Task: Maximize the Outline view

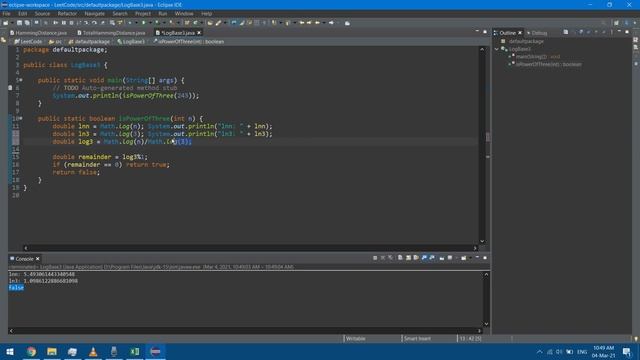Action: point(627,32)
